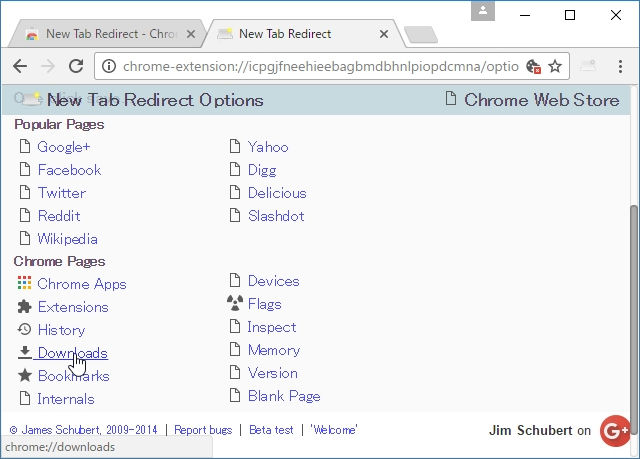Viewport: 640px width, 459px height.
Task: Select the Reddit link
Action: point(59,215)
